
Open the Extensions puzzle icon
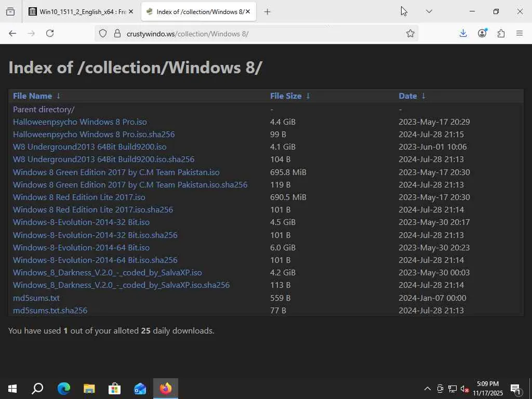tap(501, 33)
